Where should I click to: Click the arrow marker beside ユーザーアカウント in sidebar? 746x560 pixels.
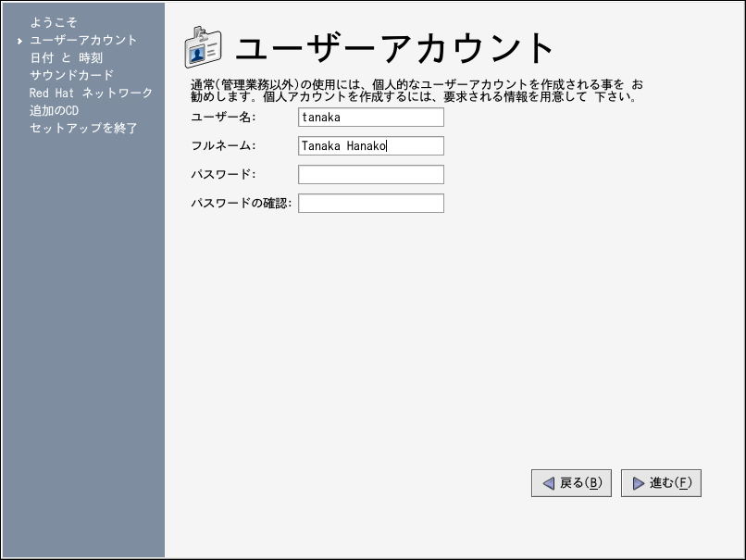coord(19,41)
